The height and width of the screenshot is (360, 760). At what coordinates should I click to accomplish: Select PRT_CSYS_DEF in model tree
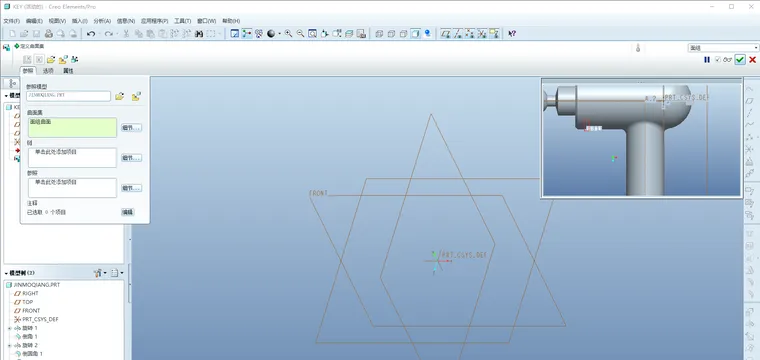(40, 319)
